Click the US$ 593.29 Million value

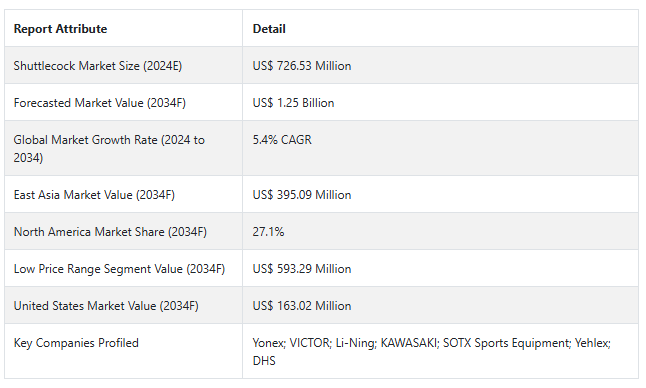(x=302, y=269)
